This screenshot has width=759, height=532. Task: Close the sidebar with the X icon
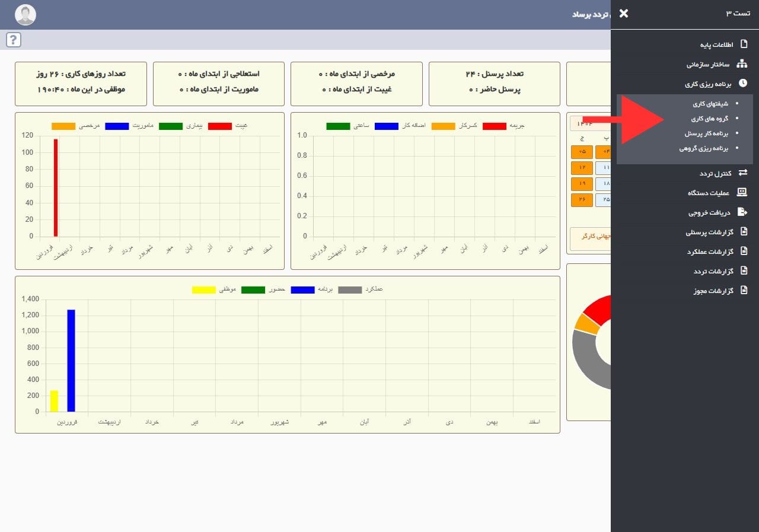[x=623, y=13]
